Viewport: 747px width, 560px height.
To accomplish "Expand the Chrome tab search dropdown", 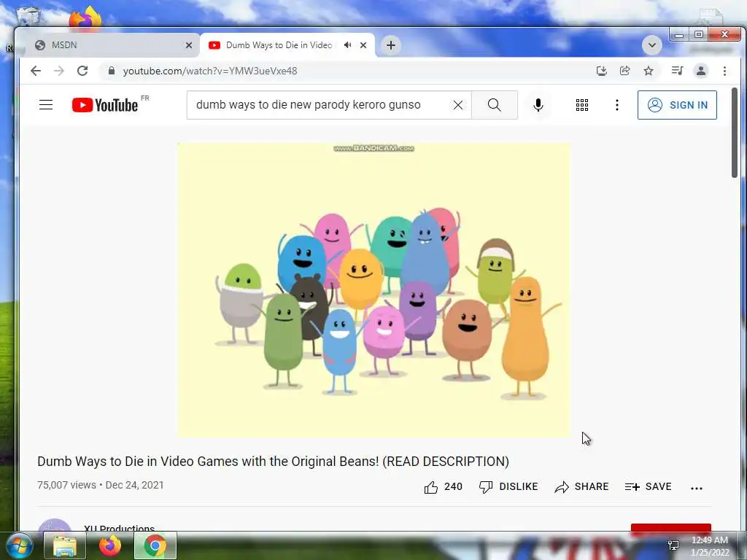I will coord(651,45).
